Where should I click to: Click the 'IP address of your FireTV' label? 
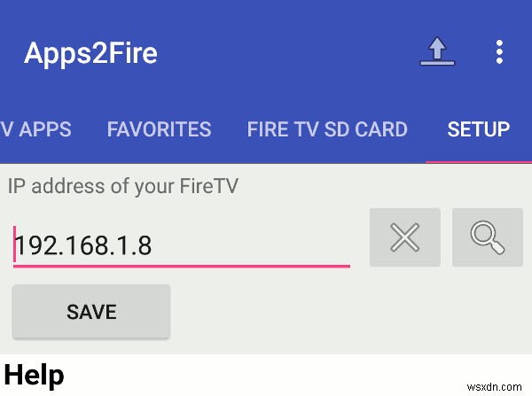122,187
